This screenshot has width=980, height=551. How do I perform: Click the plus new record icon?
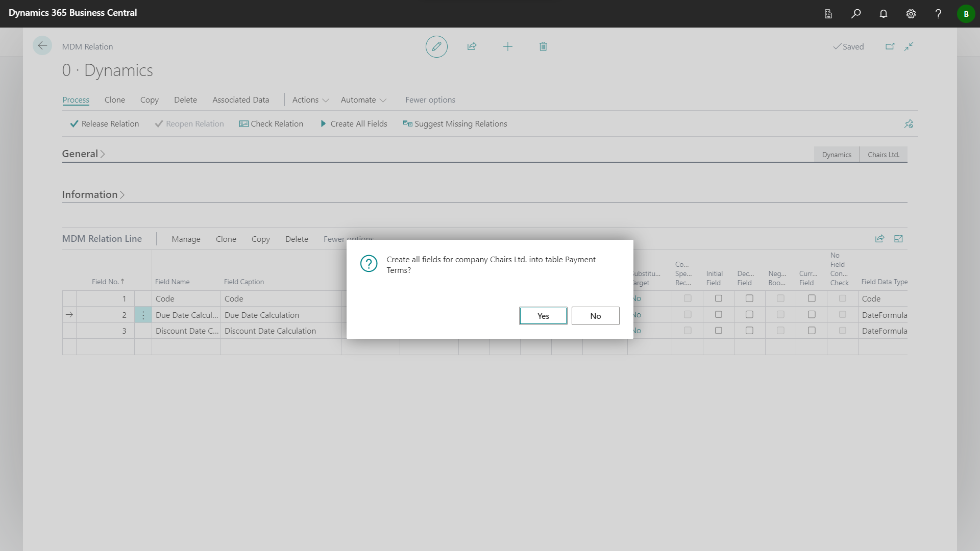508,46
